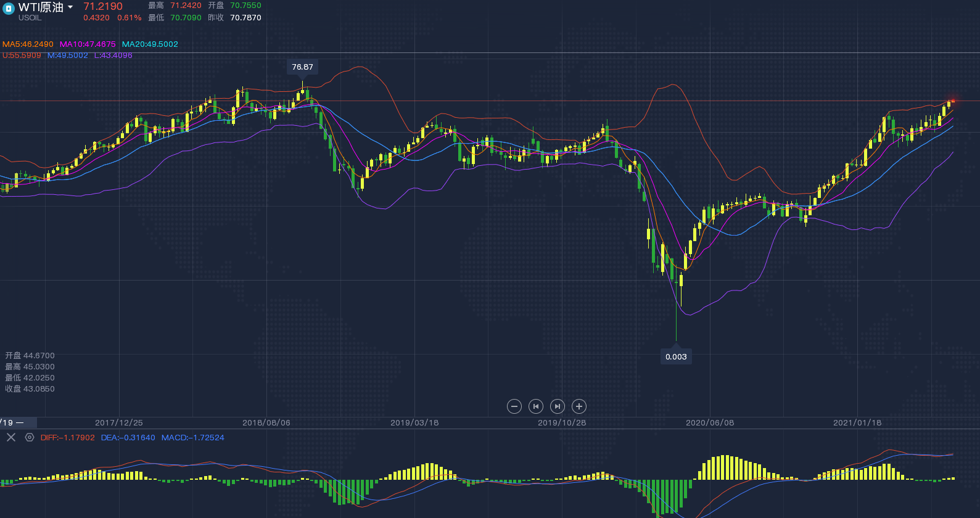Select the 0.003 low price marker
The width and height of the screenshot is (980, 518).
pos(676,356)
